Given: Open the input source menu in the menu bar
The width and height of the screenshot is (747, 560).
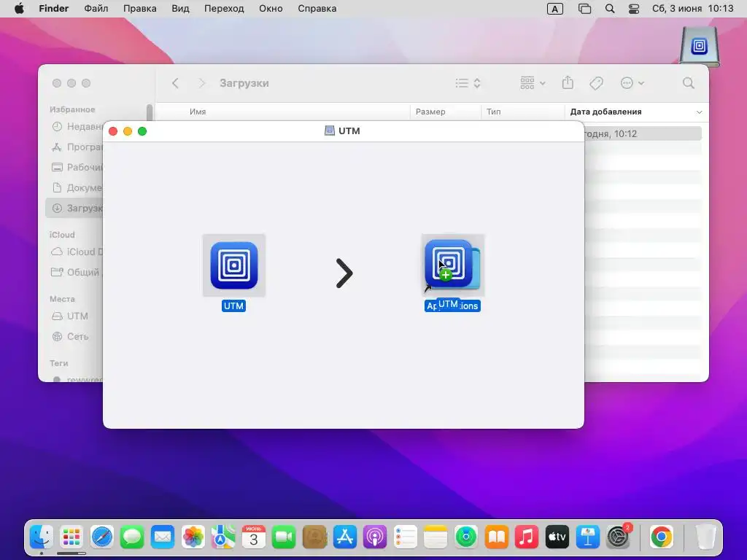Looking at the screenshot, I should pos(555,9).
